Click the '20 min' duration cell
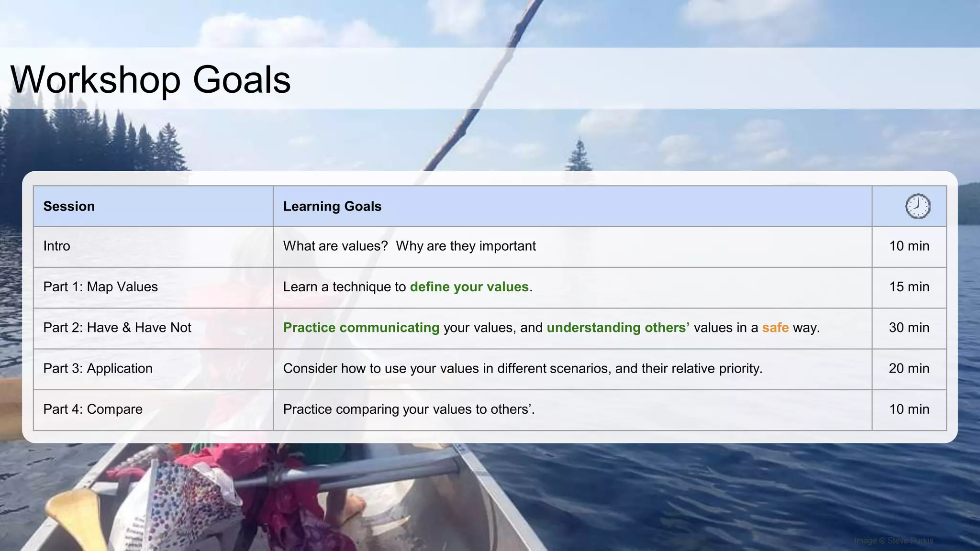Viewport: 980px width, 551px height. pyautogui.click(x=909, y=368)
